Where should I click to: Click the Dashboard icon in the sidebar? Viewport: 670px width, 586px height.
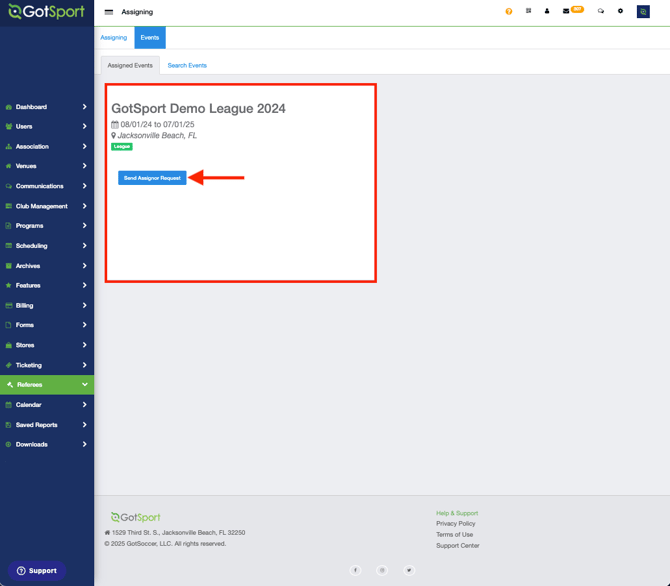(9, 107)
